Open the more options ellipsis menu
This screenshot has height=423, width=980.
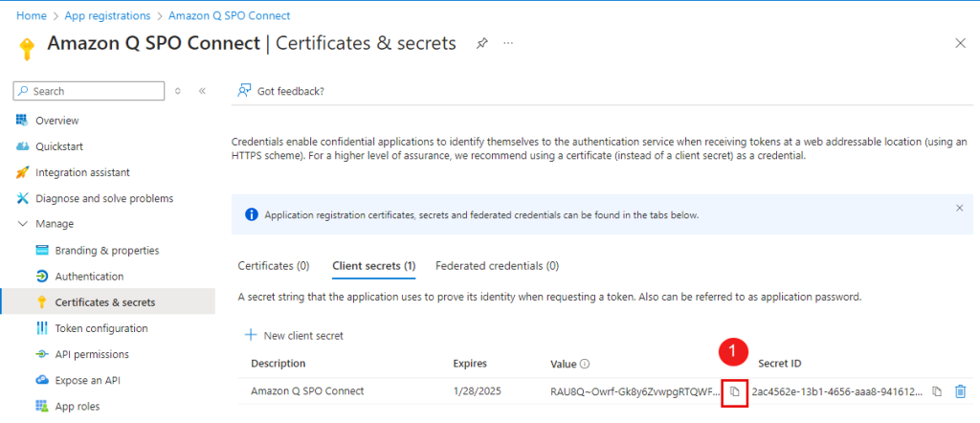[x=509, y=43]
